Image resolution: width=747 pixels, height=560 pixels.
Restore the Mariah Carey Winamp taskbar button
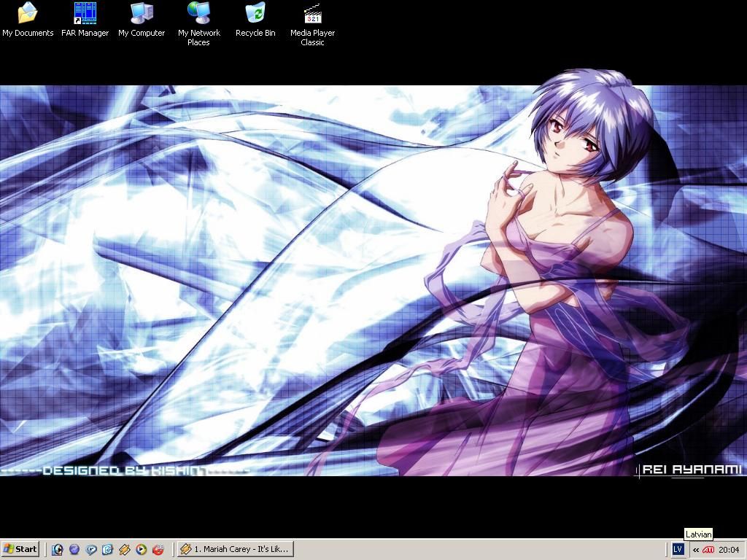236,549
